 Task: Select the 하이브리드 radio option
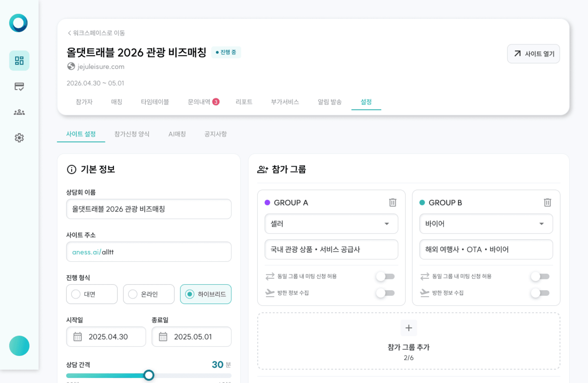point(206,294)
